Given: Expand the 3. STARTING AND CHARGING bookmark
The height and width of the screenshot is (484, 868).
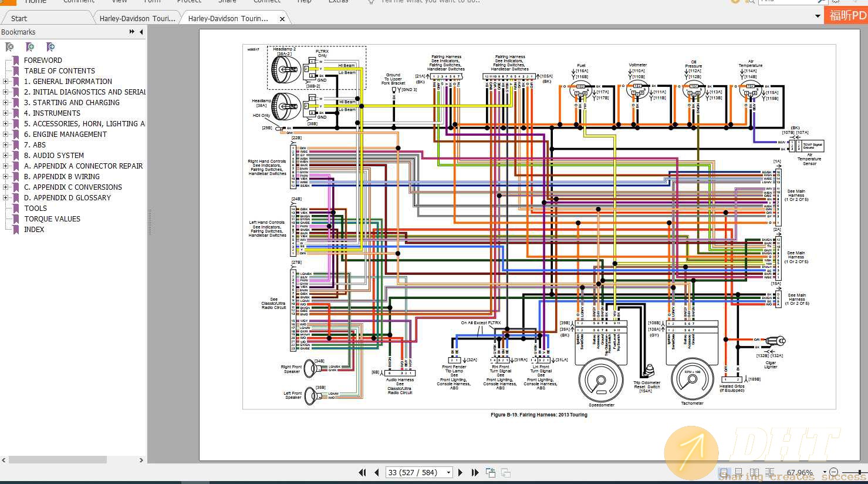Looking at the screenshot, I should pyautogui.click(x=6, y=103).
